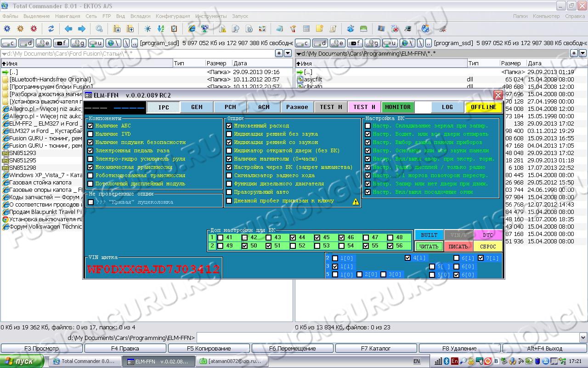Click the network computers toolbar icon
This screenshot has width=588, height=368.
tap(205, 29)
